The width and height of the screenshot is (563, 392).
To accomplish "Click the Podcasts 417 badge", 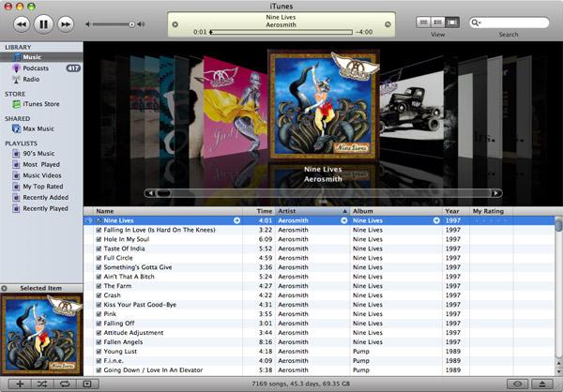I will tap(73, 68).
